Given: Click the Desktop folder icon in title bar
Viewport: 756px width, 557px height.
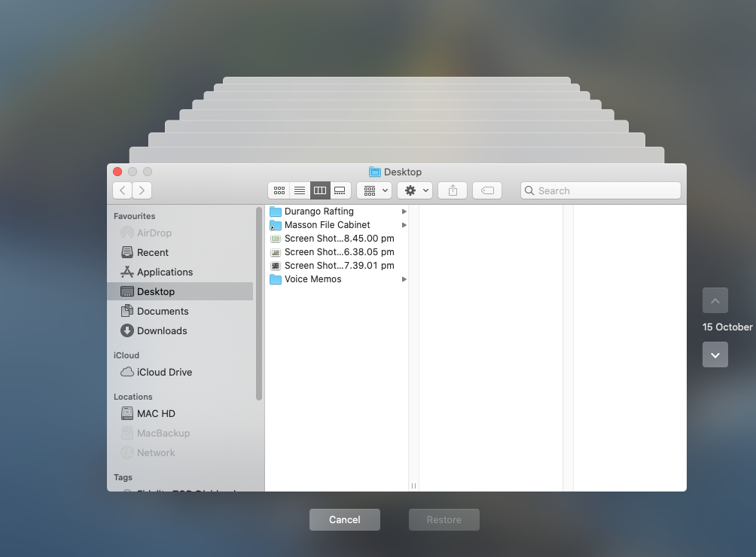Looking at the screenshot, I should [375, 172].
